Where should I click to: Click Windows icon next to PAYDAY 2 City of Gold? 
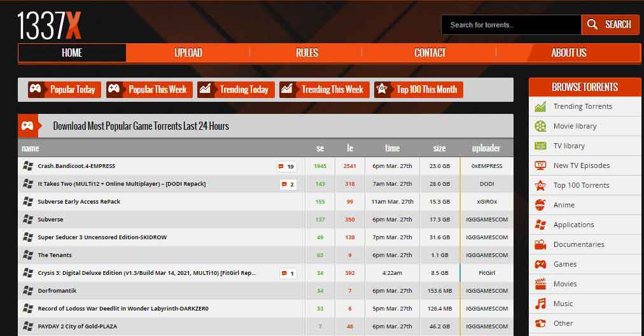(28, 326)
